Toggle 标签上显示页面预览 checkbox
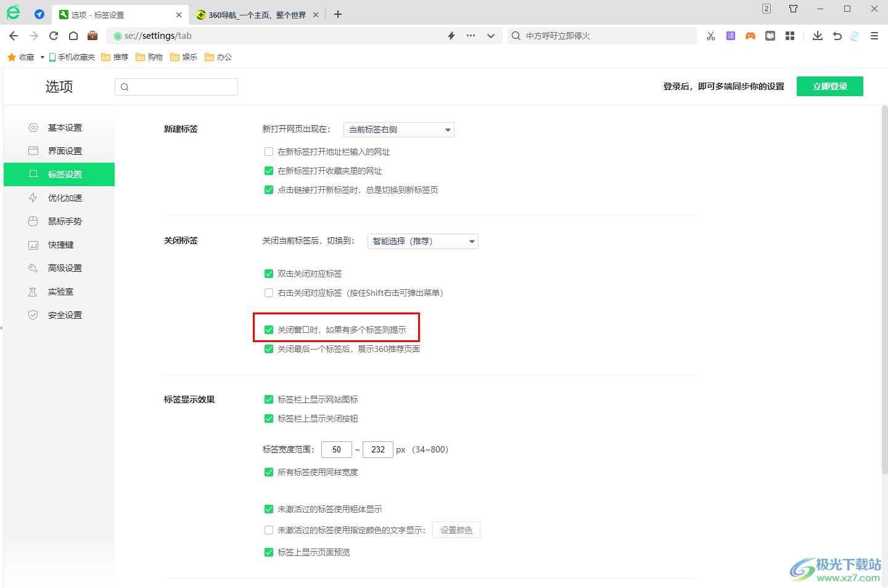 269,552
